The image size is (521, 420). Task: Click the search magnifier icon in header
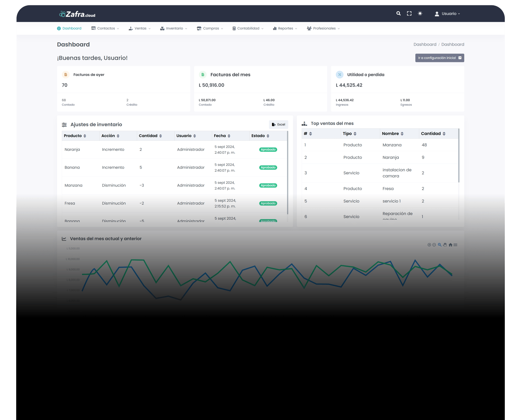coord(398,13)
